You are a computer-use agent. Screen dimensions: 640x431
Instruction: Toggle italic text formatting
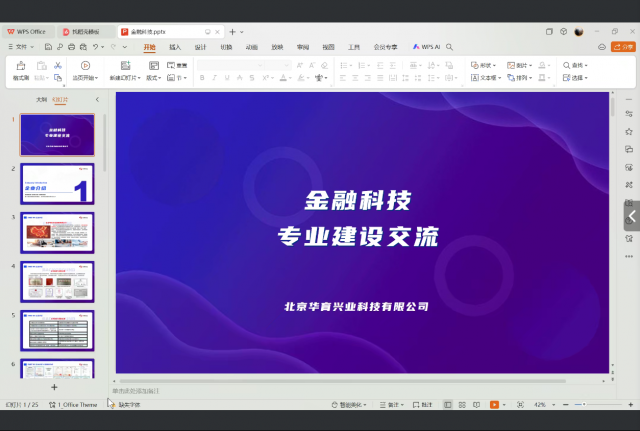(x=215, y=77)
